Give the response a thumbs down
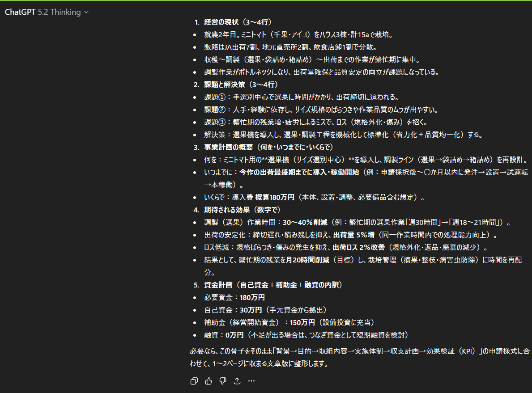 (223, 380)
